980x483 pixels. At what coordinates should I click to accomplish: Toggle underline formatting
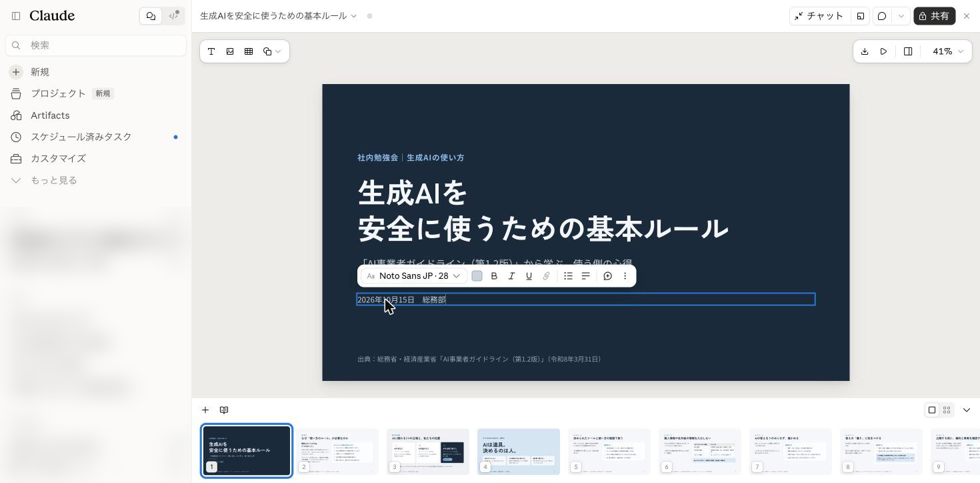point(529,276)
